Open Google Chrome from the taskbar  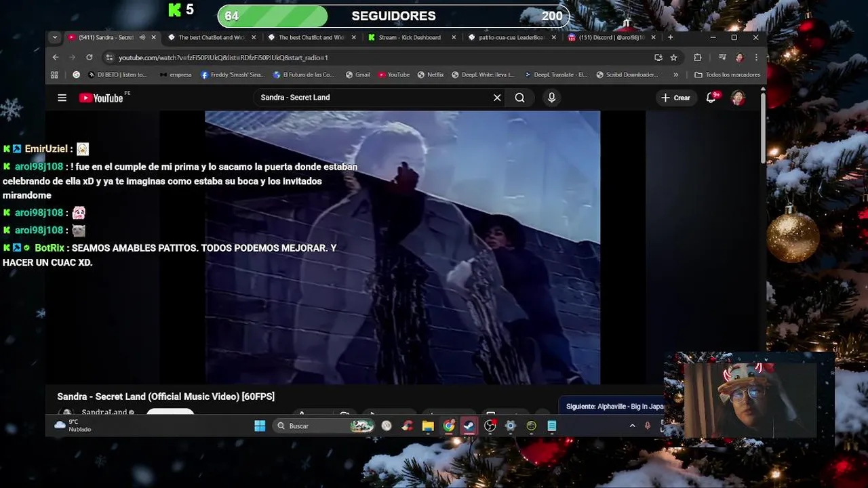[449, 426]
